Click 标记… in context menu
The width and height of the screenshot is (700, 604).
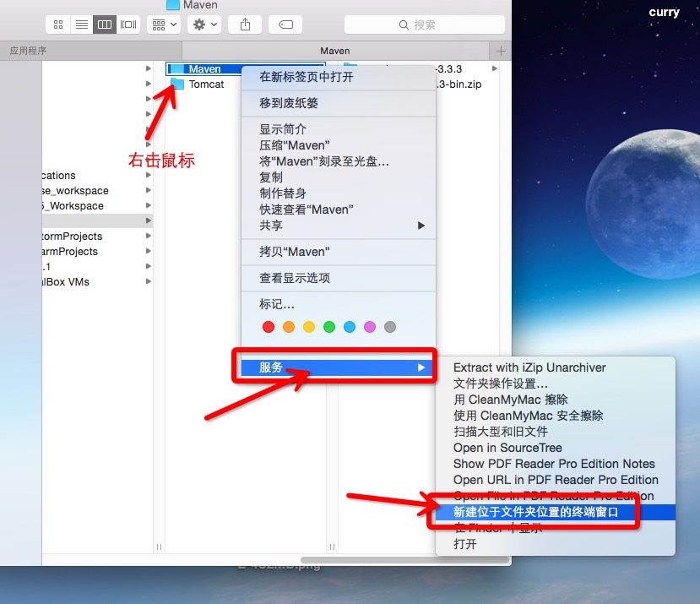coord(339,305)
